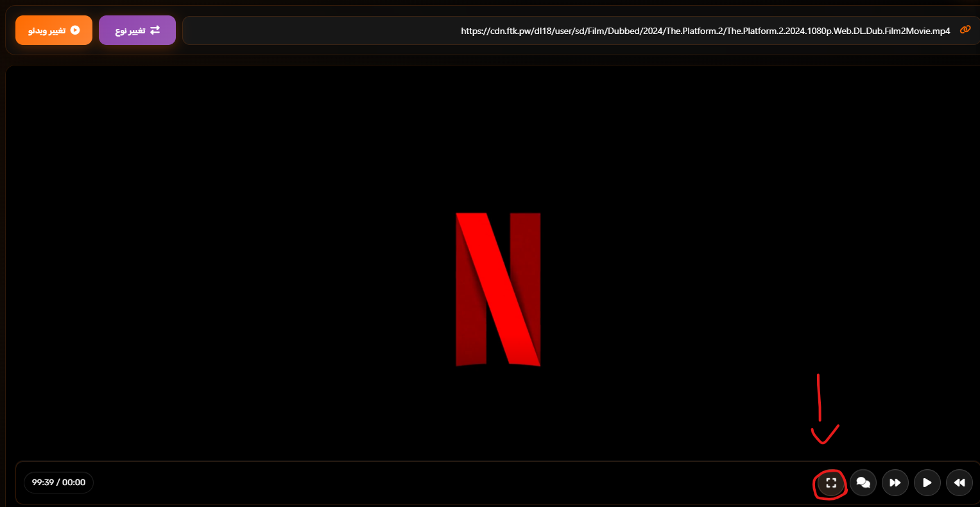Click the purple تغییر نوع button
980x507 pixels.
137,30
